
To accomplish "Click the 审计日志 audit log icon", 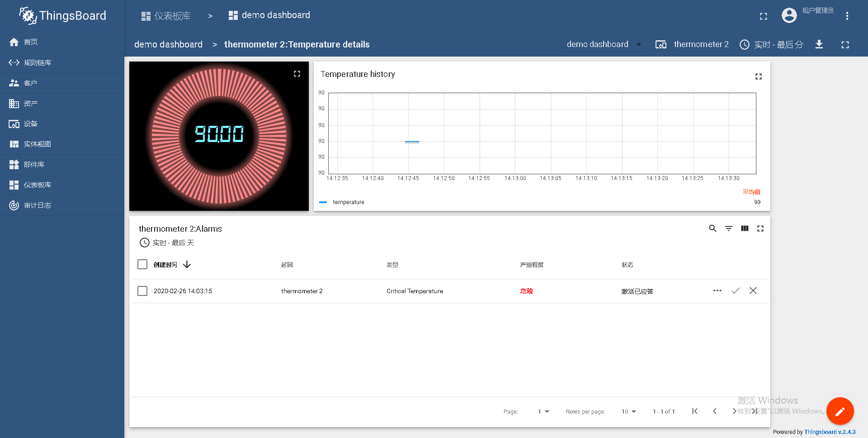I will 14,205.
